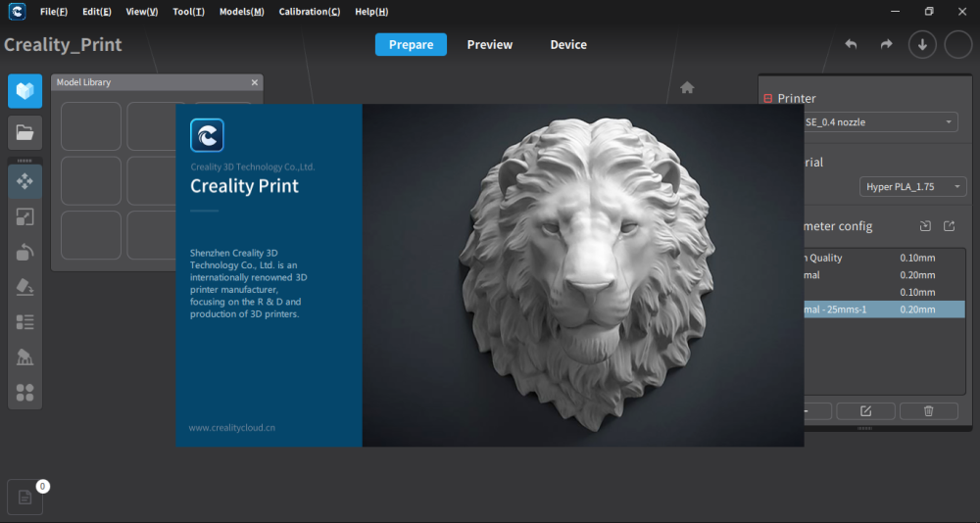Click the Printer section label
Viewport: 980px width, 523px height.
coord(797,99)
